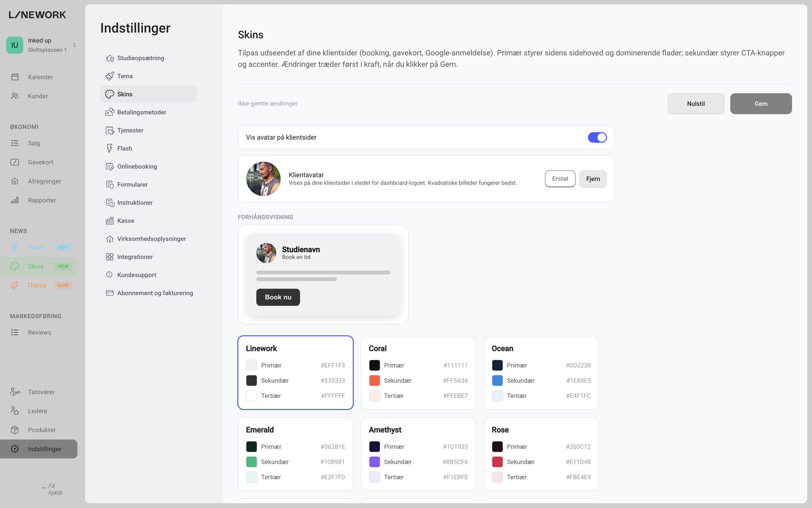Click the Studieopsætning house icon
This screenshot has width=812, height=508.
(110, 58)
